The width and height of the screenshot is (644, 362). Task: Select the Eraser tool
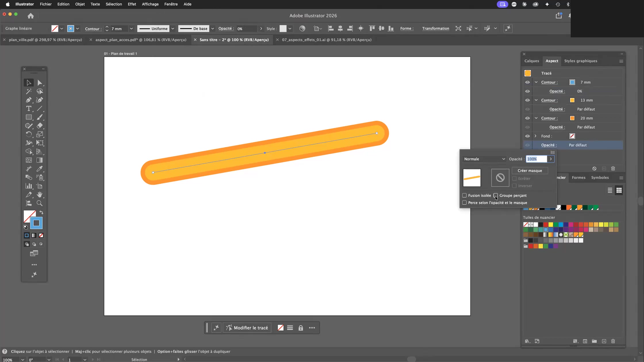click(x=40, y=126)
